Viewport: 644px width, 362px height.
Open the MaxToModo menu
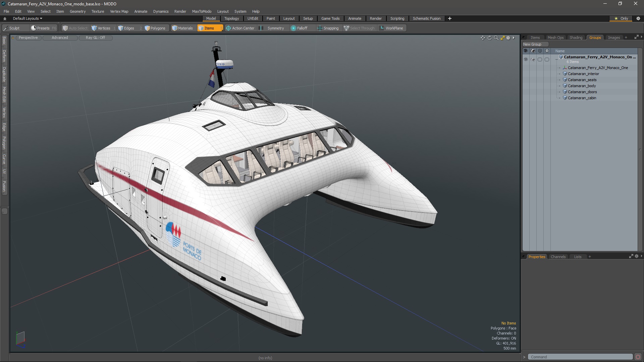pyautogui.click(x=202, y=11)
